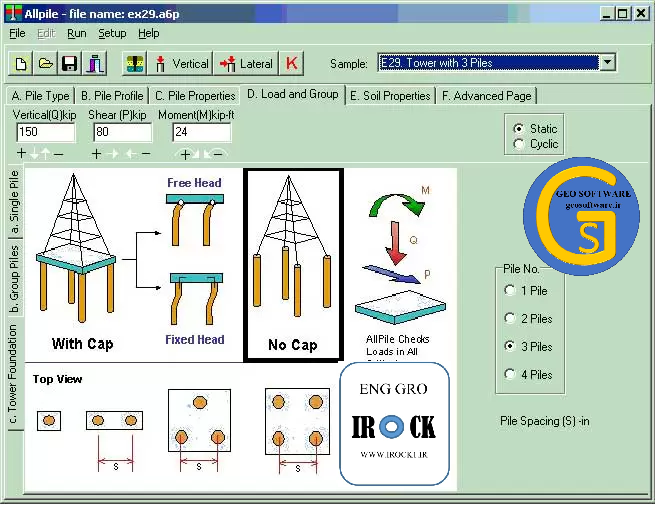
Task: Run the Vertical analysis
Action: 180,64
